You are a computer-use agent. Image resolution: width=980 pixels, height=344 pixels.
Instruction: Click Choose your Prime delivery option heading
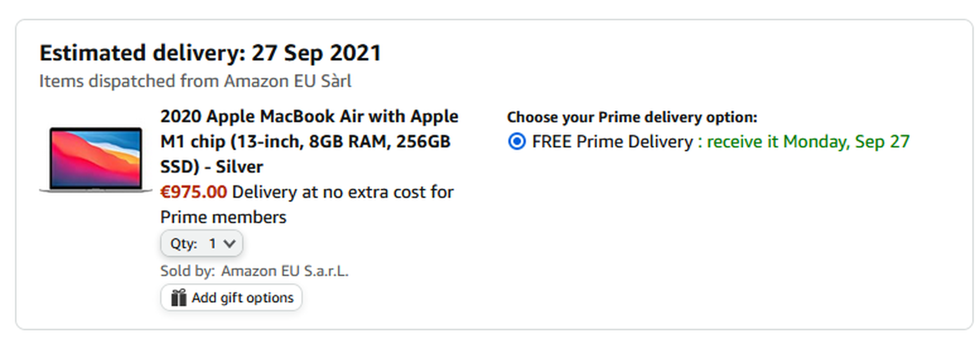click(632, 117)
